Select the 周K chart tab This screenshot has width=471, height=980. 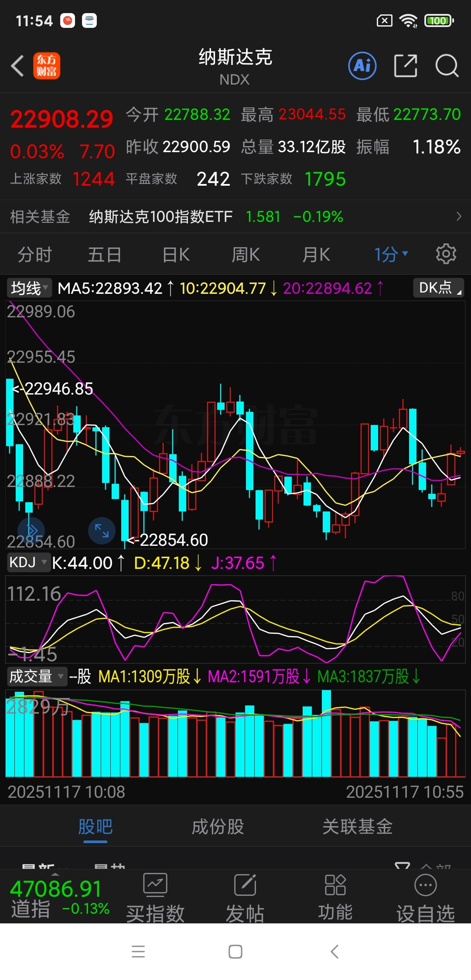(x=246, y=254)
